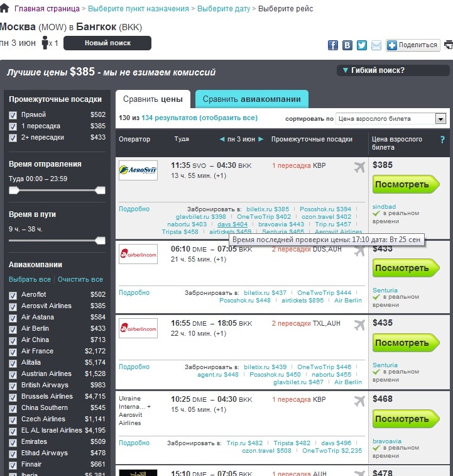Click Air Berlin logo on 06:10 flight
Image resolution: width=453 pixels, height=476 pixels.
(x=138, y=254)
